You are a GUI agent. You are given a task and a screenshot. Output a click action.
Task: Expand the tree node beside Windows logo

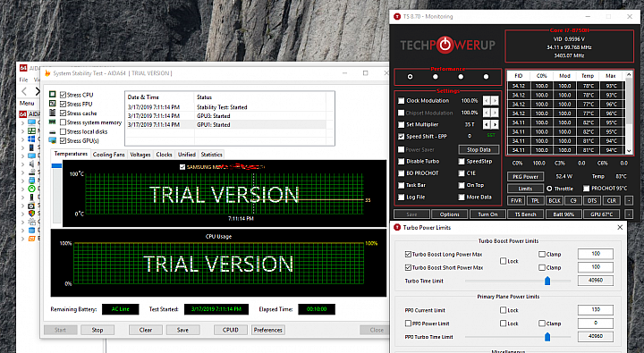tap(22, 139)
